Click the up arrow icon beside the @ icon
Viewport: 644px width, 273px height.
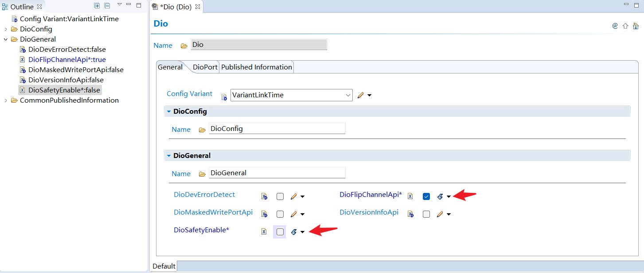(x=625, y=26)
